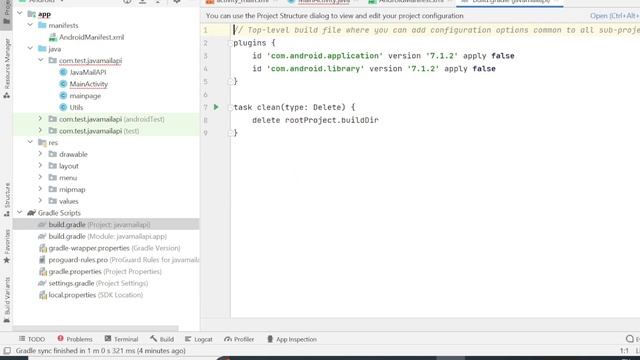Image resolution: width=640 pixels, height=360 pixels.
Task: Collapse the Gradle Scripts node
Action: (x=20, y=212)
